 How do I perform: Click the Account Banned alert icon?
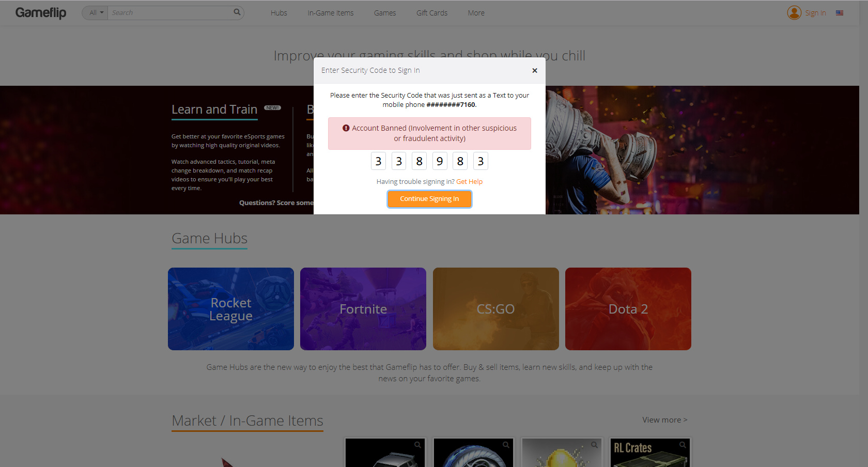coord(346,128)
